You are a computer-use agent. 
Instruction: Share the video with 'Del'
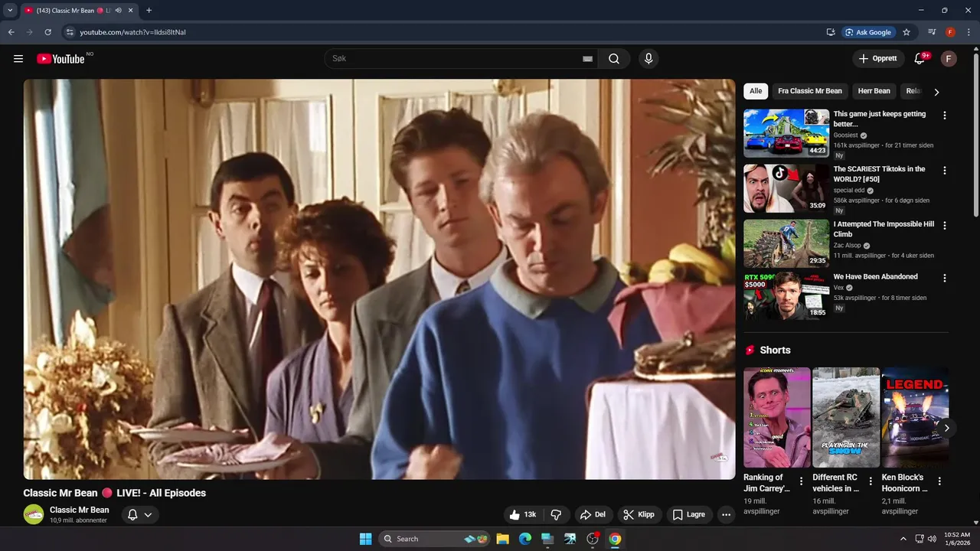pyautogui.click(x=593, y=515)
